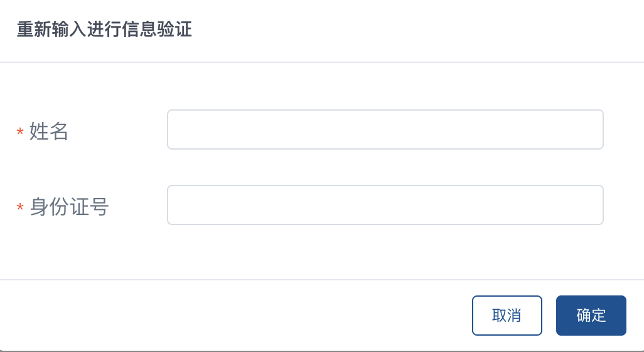644x352 pixels.
Task: Click the 身份证号 field label
Action: click(x=69, y=207)
